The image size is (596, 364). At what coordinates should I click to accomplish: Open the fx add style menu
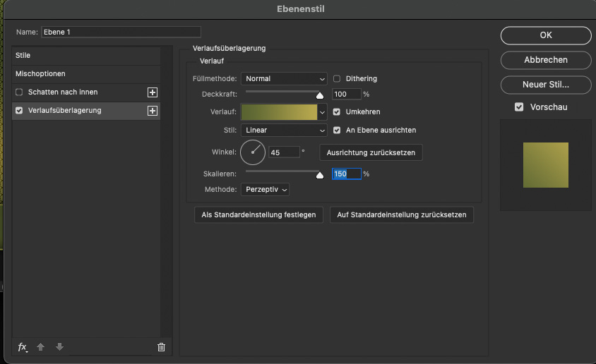(x=23, y=347)
